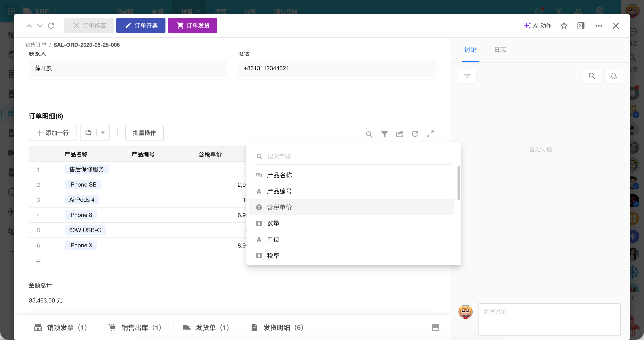644x340 pixels.
Task: Open AirPods 4 product tag
Action: (82, 200)
